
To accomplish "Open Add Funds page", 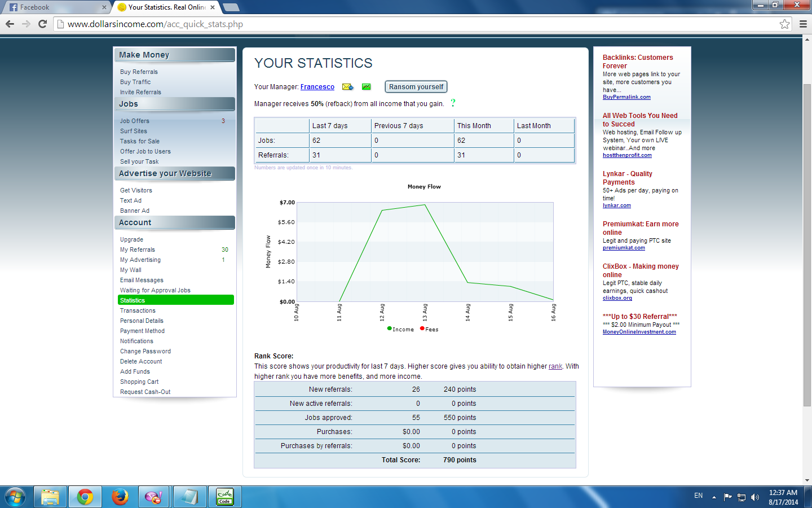I will (x=135, y=371).
